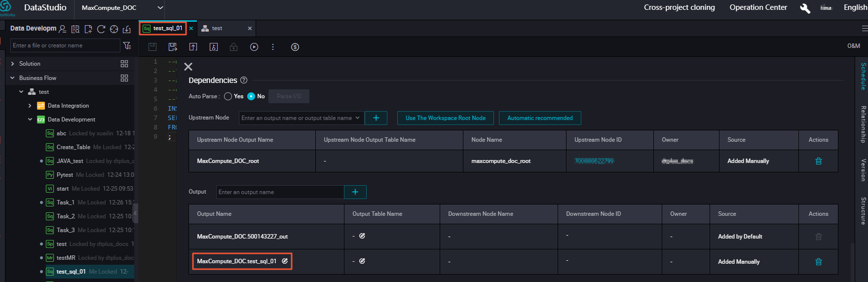
Task: Add the output name with plus button
Action: tap(355, 192)
